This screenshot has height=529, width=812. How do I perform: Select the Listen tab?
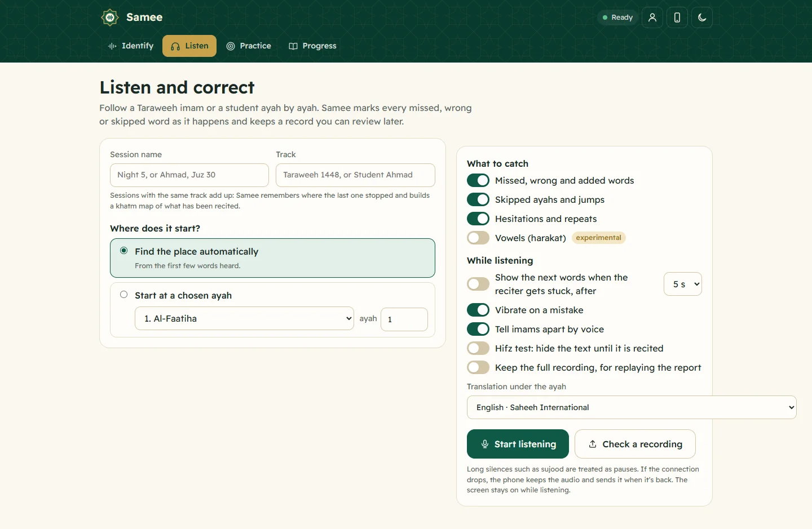coord(189,46)
